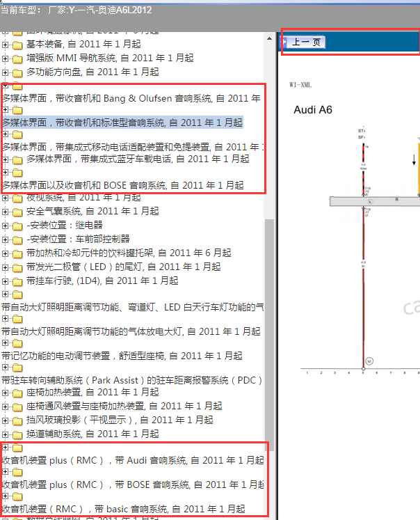The height and width of the screenshot is (520, 420).
Task: Expand the 夜视系统 folder node
Action: coord(5,198)
